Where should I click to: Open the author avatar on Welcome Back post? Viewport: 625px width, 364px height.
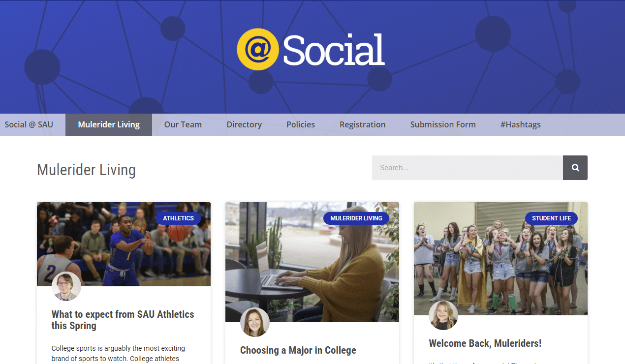coord(443,315)
